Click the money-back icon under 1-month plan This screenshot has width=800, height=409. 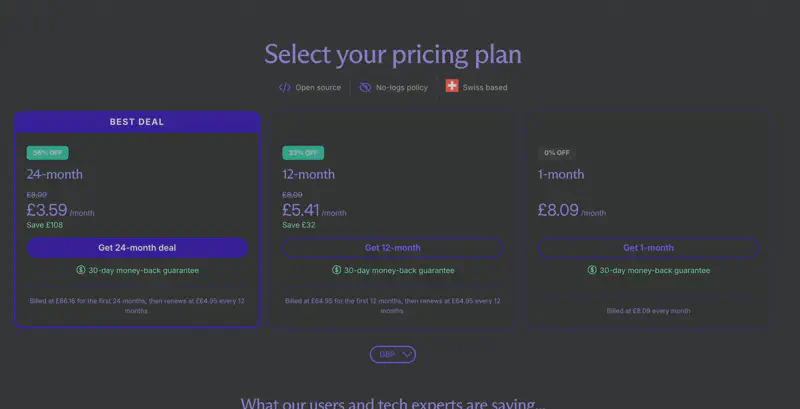(x=593, y=270)
